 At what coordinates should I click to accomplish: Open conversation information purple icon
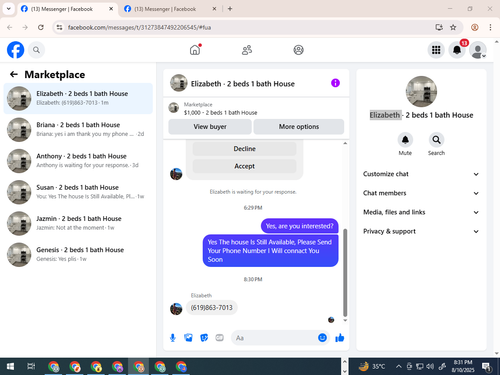335,83
